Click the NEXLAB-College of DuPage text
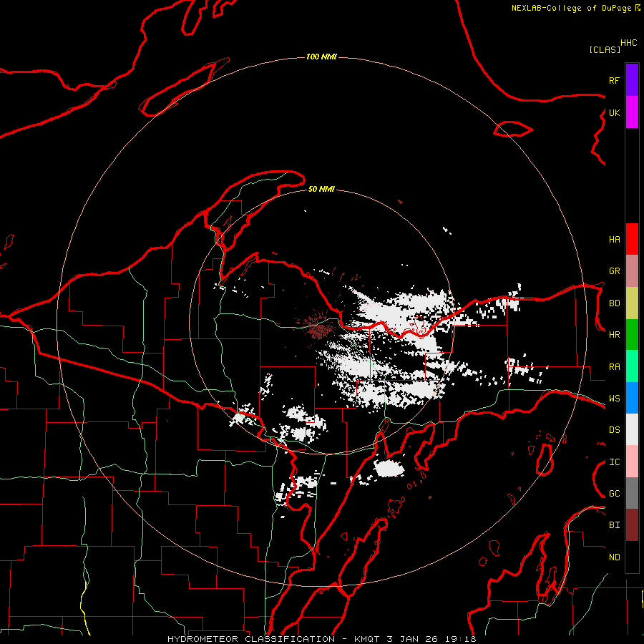The image size is (644, 644). pyautogui.click(x=571, y=8)
